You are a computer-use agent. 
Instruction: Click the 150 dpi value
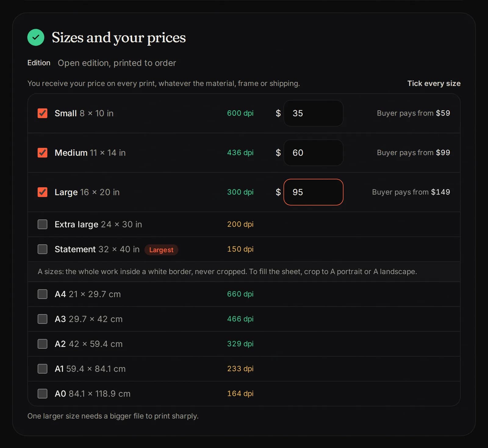click(240, 249)
